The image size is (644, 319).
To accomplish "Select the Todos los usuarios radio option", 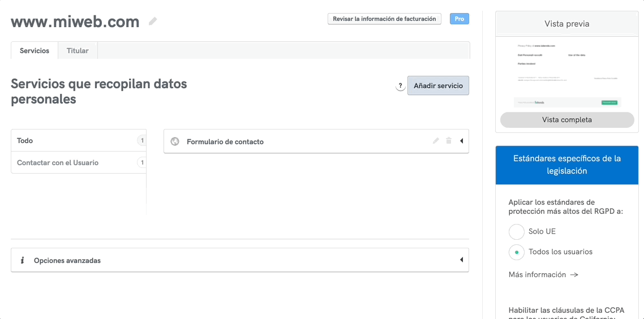I will coord(517,252).
